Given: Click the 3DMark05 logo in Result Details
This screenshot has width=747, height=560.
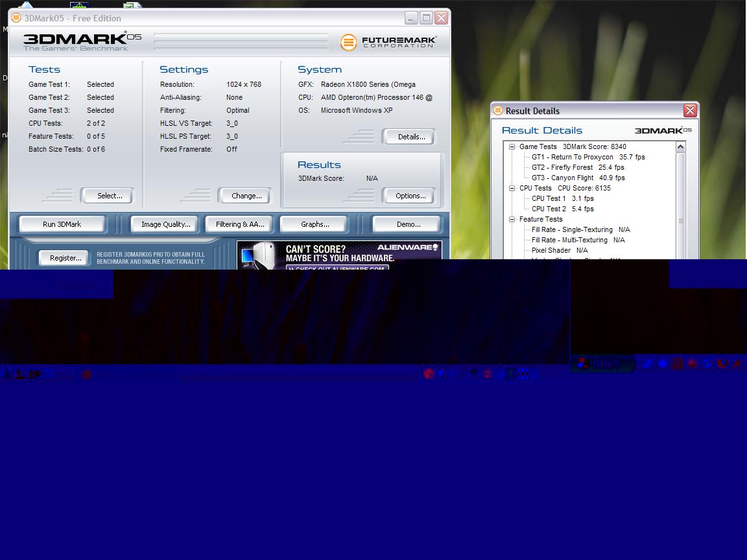Looking at the screenshot, I should point(663,130).
